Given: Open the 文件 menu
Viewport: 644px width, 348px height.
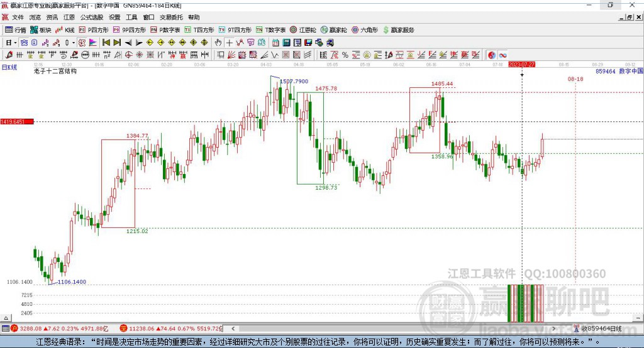Looking at the screenshot, I should pyautogui.click(x=18, y=17).
